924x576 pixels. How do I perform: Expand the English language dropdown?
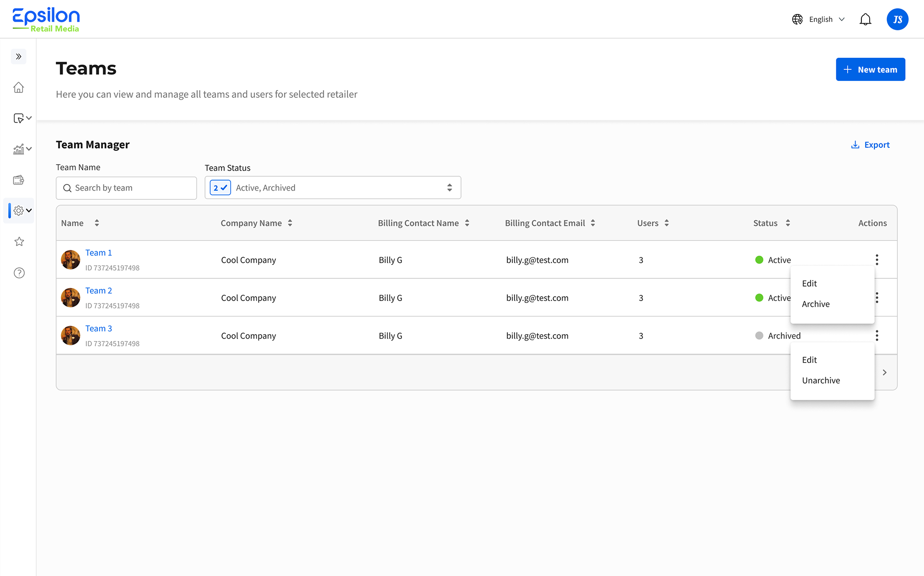[841, 19]
